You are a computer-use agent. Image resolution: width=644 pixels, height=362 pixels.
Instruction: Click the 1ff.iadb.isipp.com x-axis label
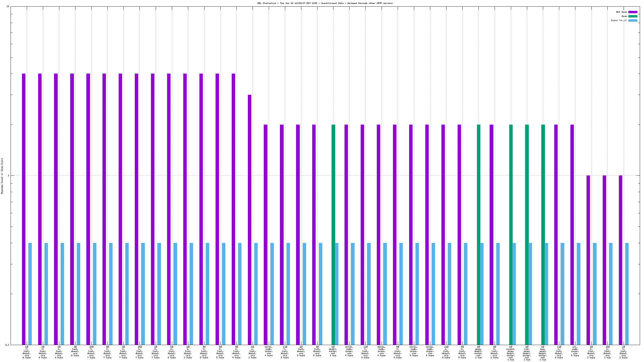575,351
